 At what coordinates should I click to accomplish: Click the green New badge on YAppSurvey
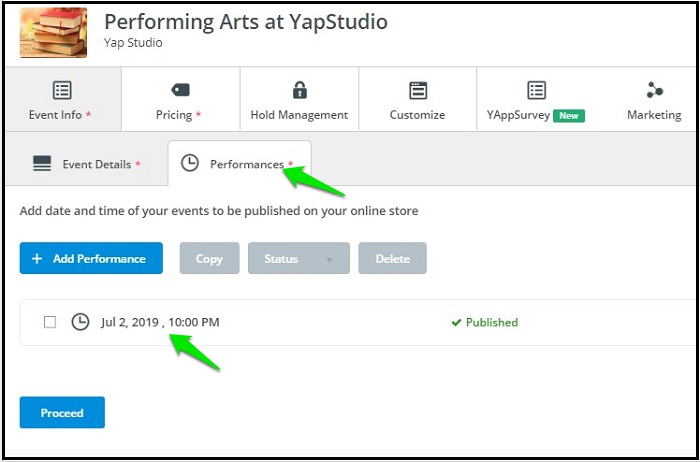coord(569,116)
